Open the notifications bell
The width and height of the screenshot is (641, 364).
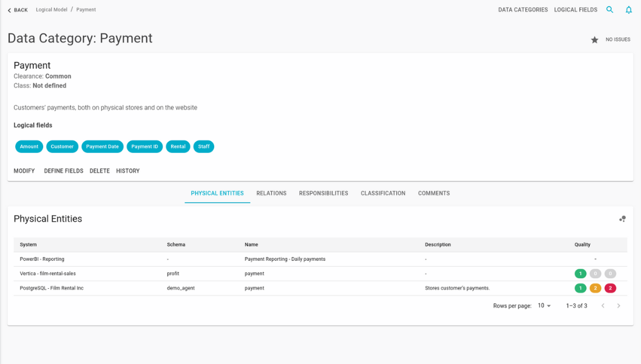click(x=629, y=10)
